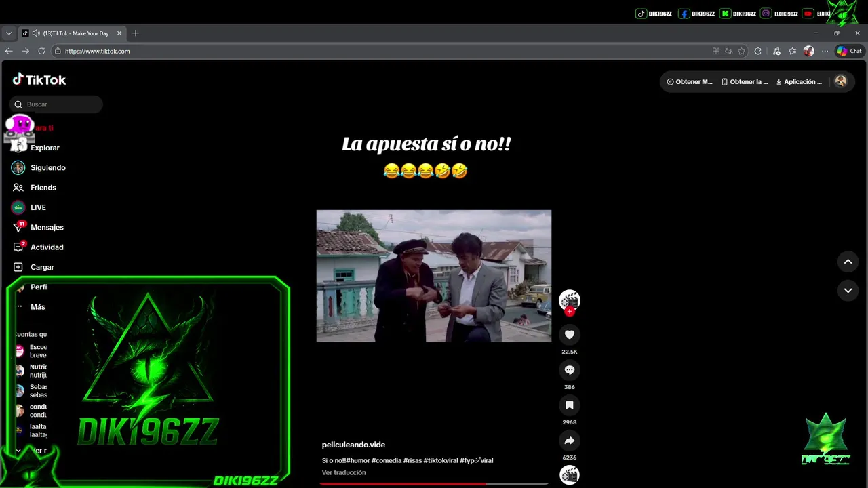Mute the tab via the speaker icon
The width and height of the screenshot is (868, 488).
36,33
